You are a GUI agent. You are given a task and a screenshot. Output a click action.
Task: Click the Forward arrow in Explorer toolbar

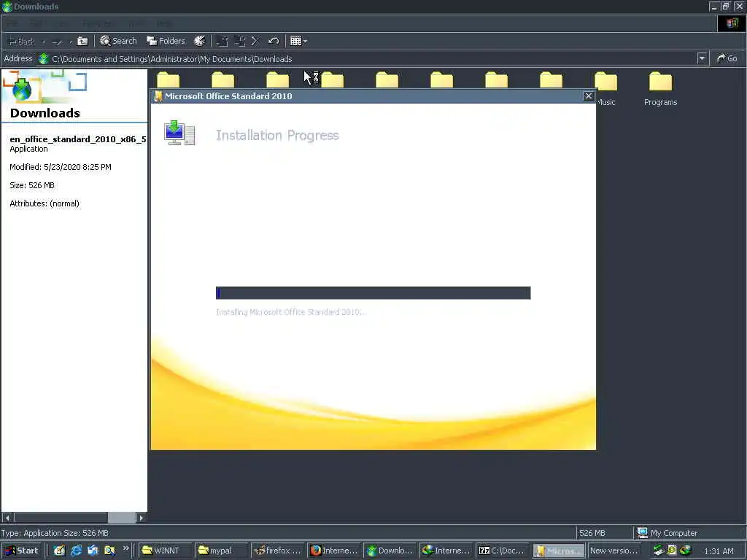[57, 42]
